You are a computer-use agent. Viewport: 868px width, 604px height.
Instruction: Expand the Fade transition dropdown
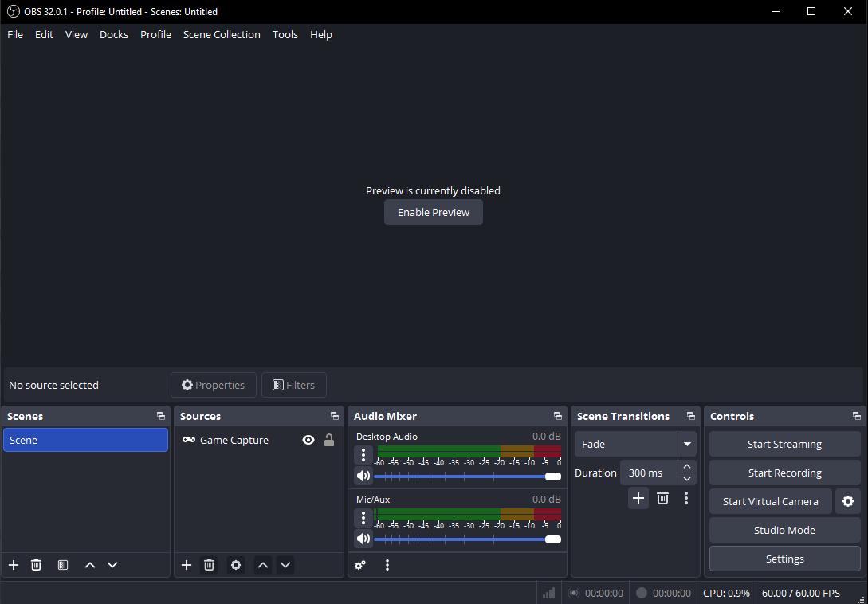(687, 444)
